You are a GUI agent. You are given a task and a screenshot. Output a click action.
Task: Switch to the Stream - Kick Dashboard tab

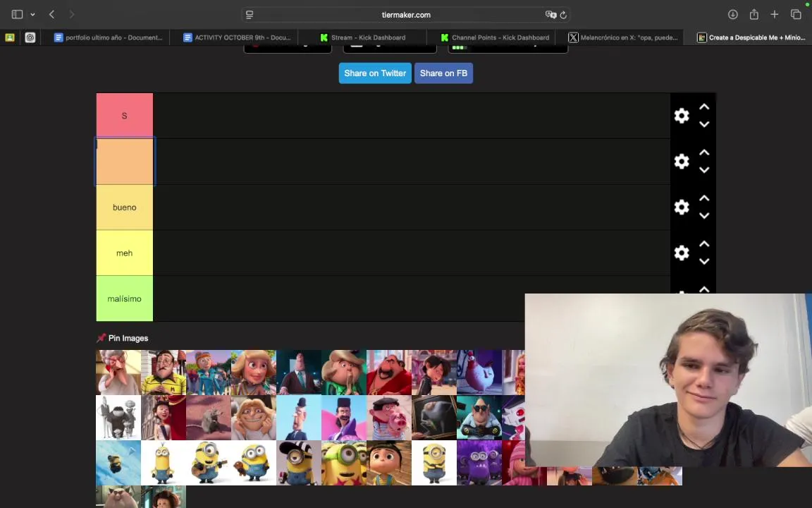point(362,37)
